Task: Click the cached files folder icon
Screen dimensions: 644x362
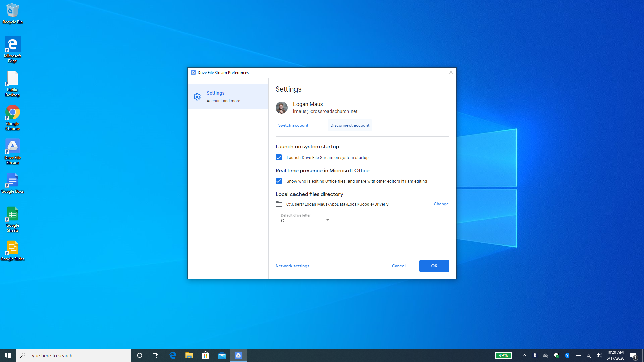Action: pyautogui.click(x=279, y=204)
